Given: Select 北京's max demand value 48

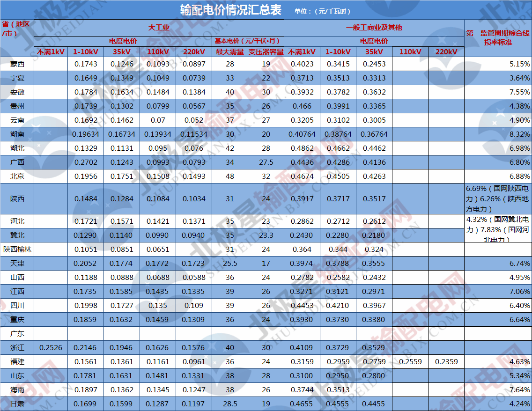Looking at the screenshot, I should click(x=229, y=176).
